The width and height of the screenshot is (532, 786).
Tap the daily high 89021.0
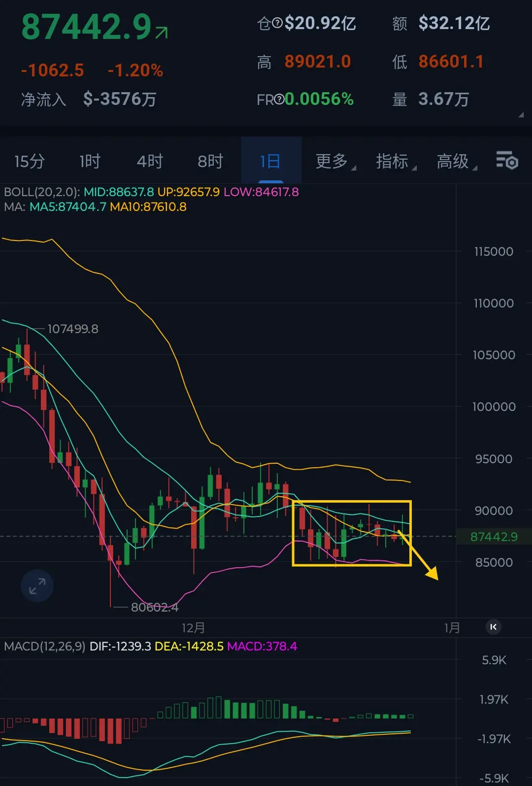pyautogui.click(x=318, y=62)
